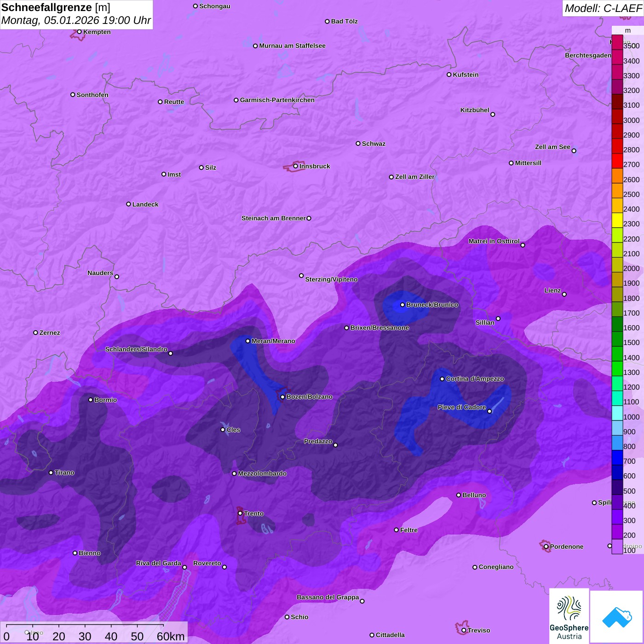Click the Zell am See marker dot

574,151
